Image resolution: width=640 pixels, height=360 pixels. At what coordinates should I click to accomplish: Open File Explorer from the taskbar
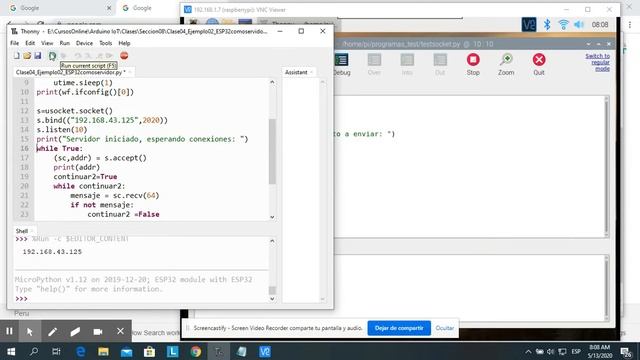[x=103, y=351]
